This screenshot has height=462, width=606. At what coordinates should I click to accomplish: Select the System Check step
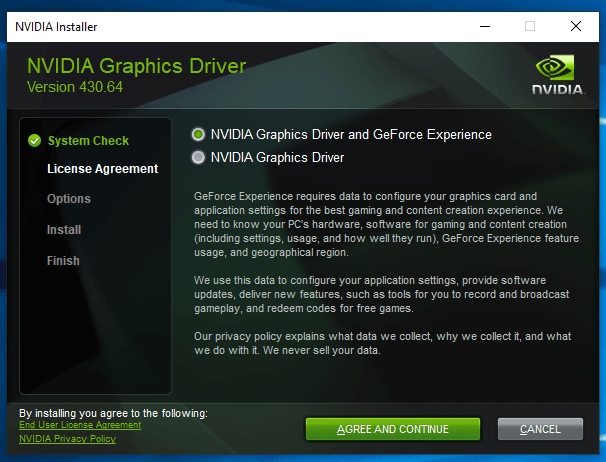88,141
